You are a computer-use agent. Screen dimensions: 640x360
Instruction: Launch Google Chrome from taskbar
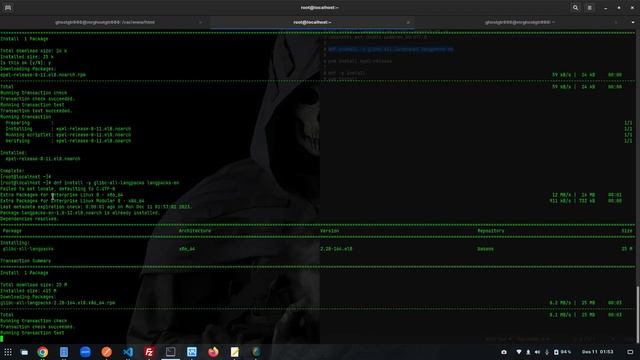pos(42,352)
